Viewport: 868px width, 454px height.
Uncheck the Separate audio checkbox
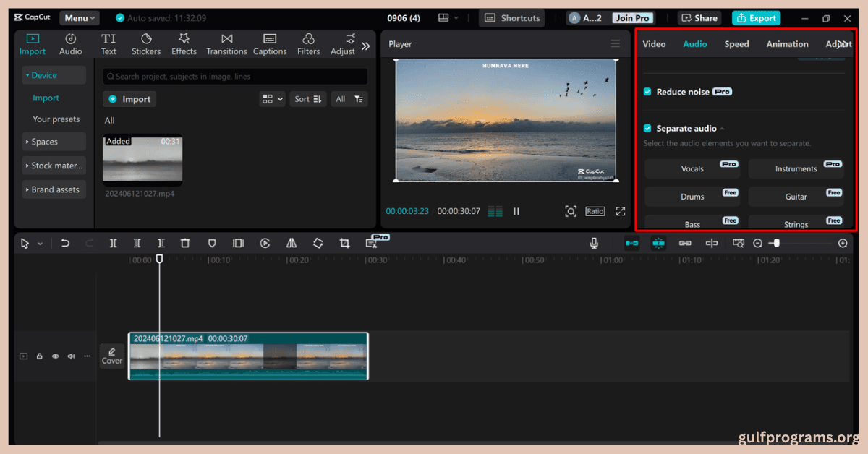pos(647,129)
